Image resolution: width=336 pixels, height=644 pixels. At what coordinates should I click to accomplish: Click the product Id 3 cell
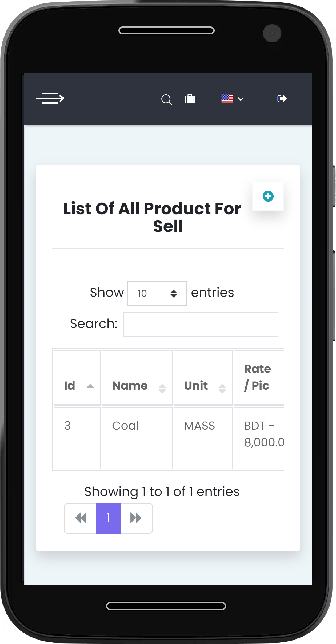coord(67,426)
